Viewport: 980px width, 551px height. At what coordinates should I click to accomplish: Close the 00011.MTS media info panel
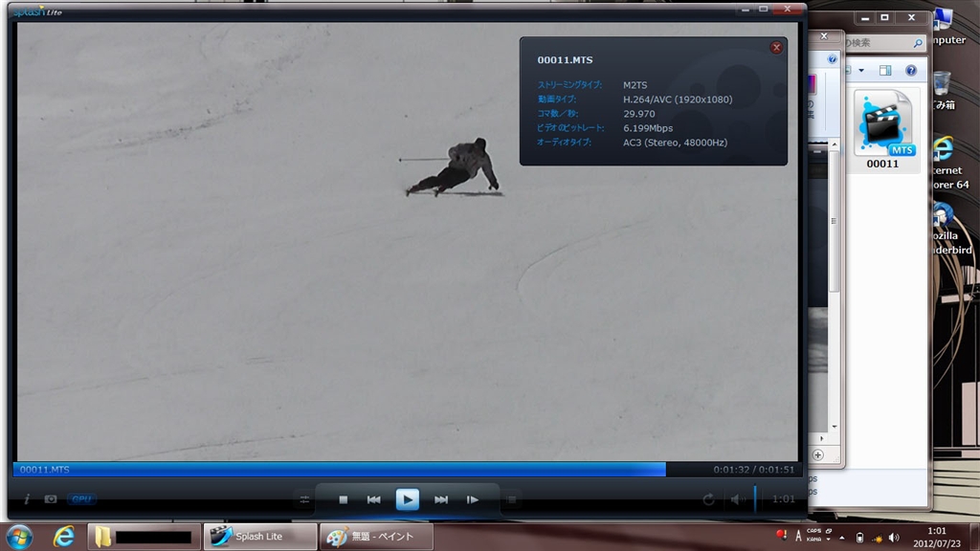[776, 48]
